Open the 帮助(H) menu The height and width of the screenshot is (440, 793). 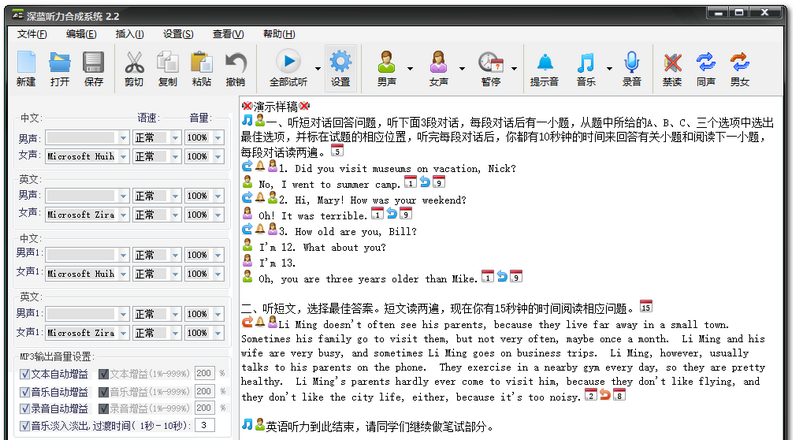click(x=279, y=34)
